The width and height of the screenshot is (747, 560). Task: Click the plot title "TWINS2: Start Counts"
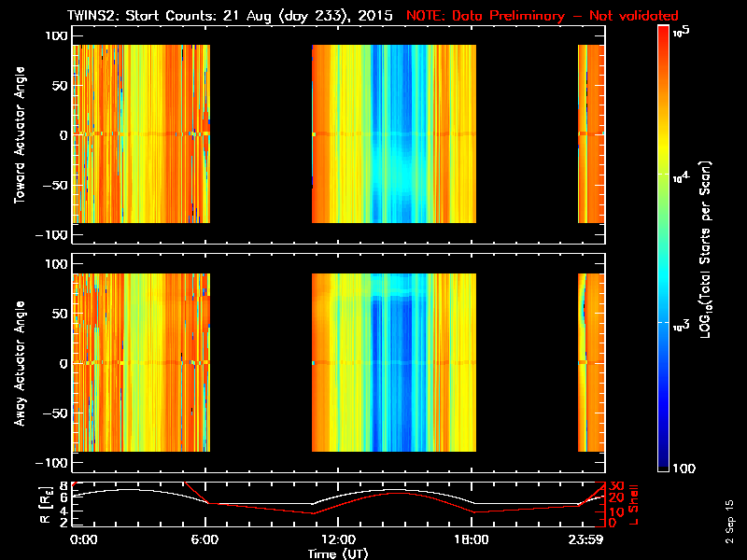143,16
